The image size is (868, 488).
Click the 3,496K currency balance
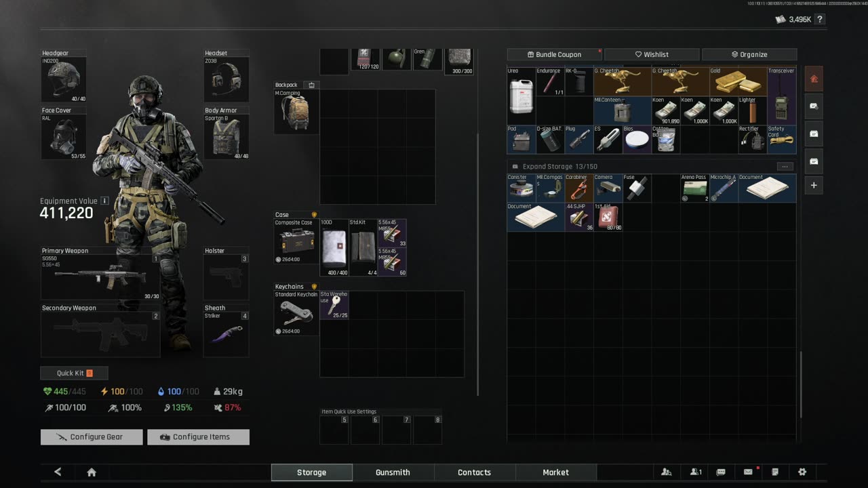point(794,20)
